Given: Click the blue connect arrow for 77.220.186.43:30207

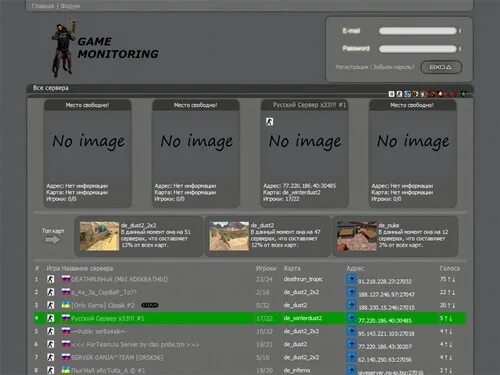Looking at the screenshot, I should point(351,343).
